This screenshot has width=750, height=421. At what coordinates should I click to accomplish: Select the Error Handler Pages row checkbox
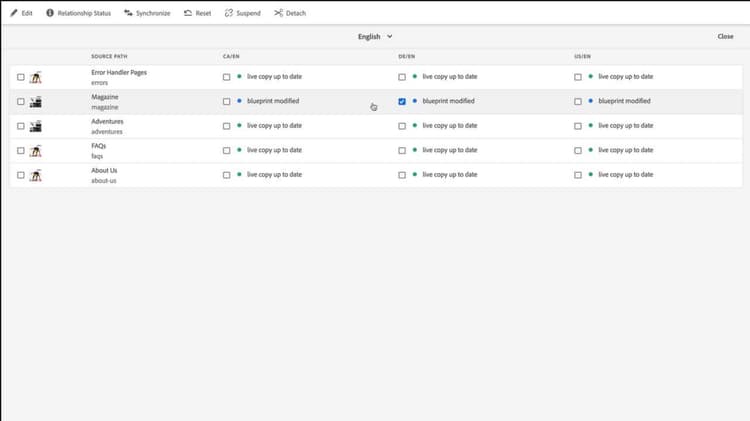[21, 77]
